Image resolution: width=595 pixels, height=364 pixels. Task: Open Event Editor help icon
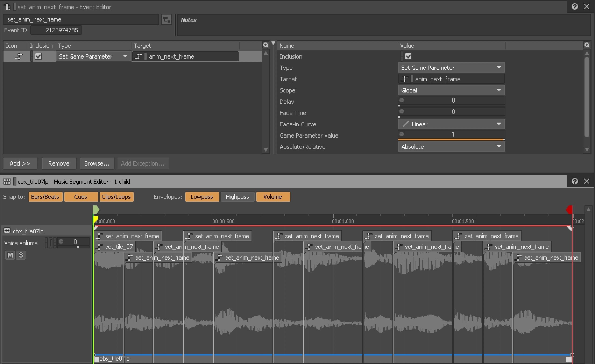pos(575,7)
